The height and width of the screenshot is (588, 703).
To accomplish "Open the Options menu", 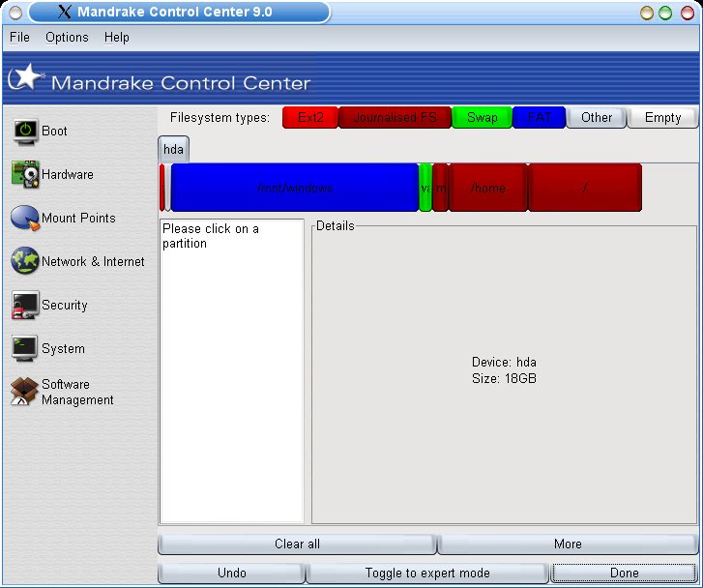I will [67, 37].
